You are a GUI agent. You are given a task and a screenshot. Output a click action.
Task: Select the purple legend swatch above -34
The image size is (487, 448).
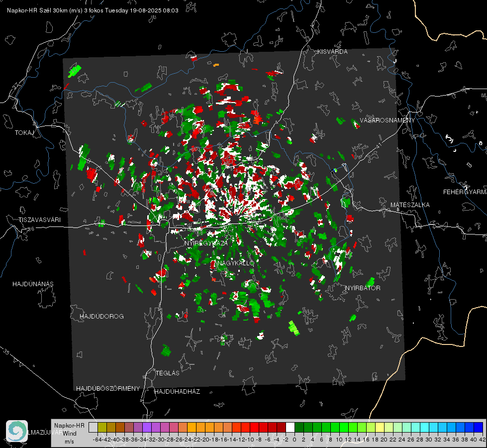[147, 428]
